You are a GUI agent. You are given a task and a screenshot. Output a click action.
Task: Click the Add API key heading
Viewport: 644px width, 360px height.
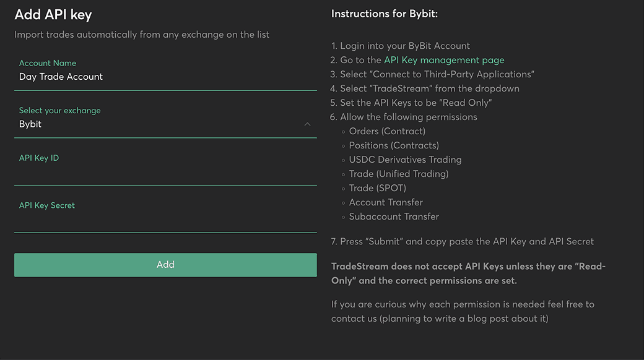(x=53, y=15)
